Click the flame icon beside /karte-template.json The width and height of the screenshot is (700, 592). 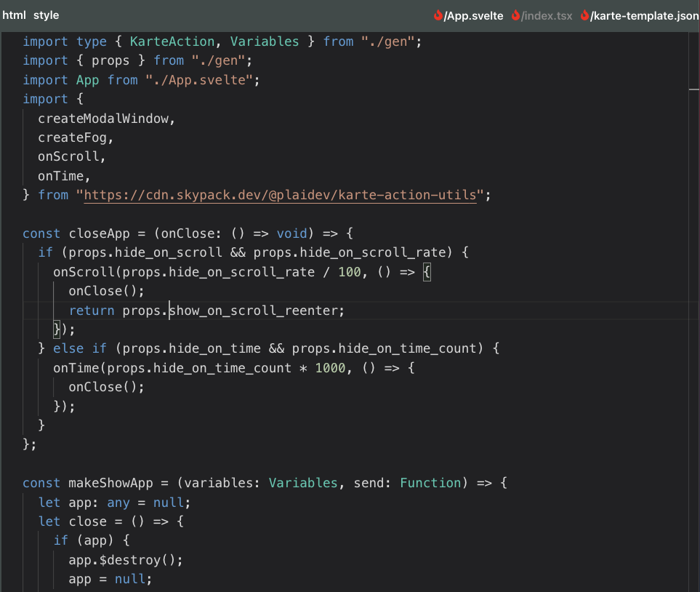584,15
